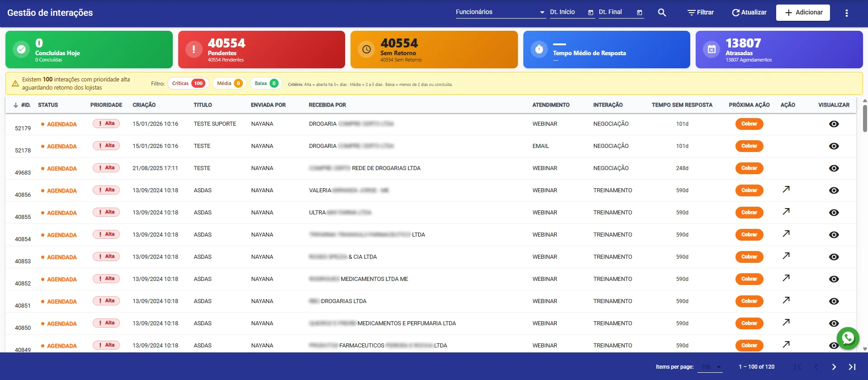The width and height of the screenshot is (868, 380).
Task: View details eye icon for row 40852
Action: click(834, 279)
